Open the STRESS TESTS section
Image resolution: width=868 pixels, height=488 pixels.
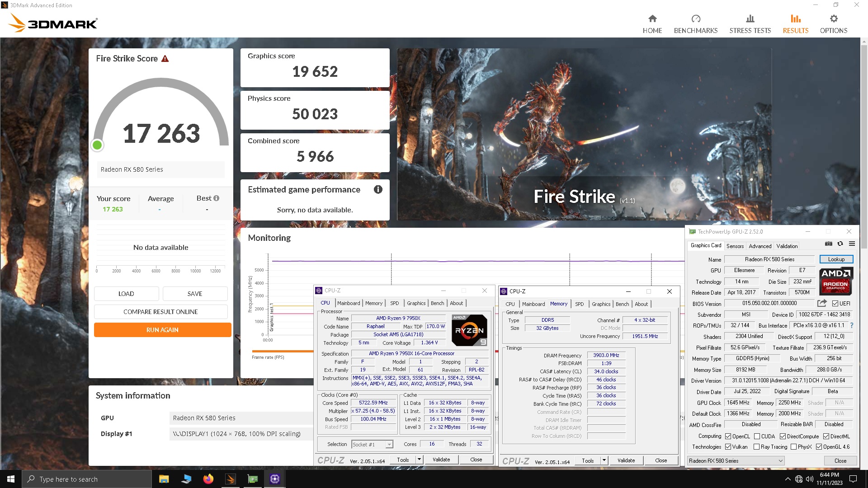click(750, 24)
